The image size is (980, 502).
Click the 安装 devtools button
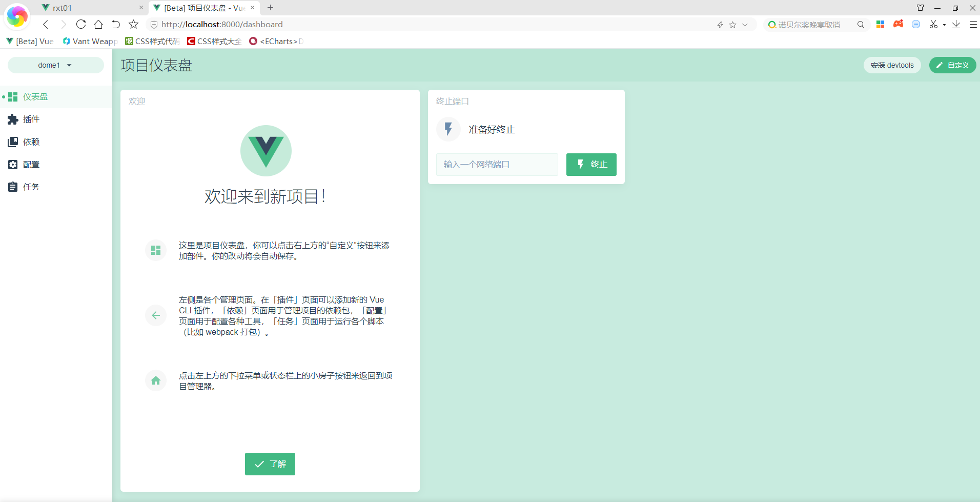(x=892, y=65)
